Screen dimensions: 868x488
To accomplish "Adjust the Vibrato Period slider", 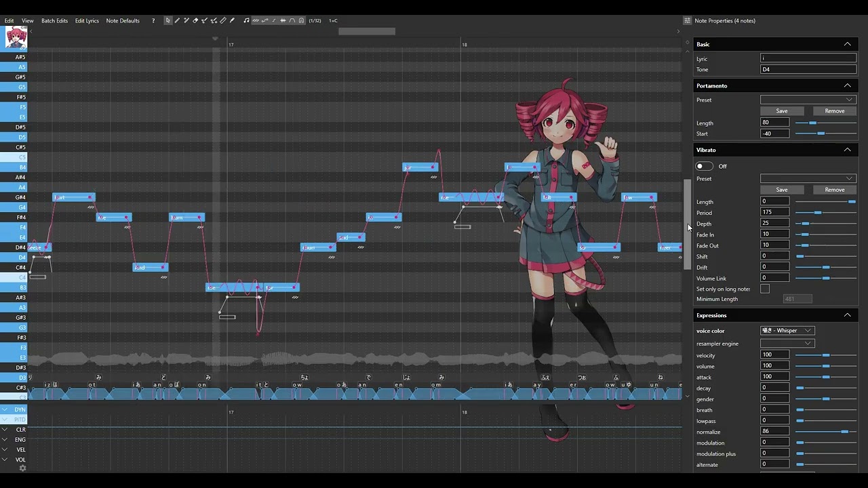I will (825, 213).
